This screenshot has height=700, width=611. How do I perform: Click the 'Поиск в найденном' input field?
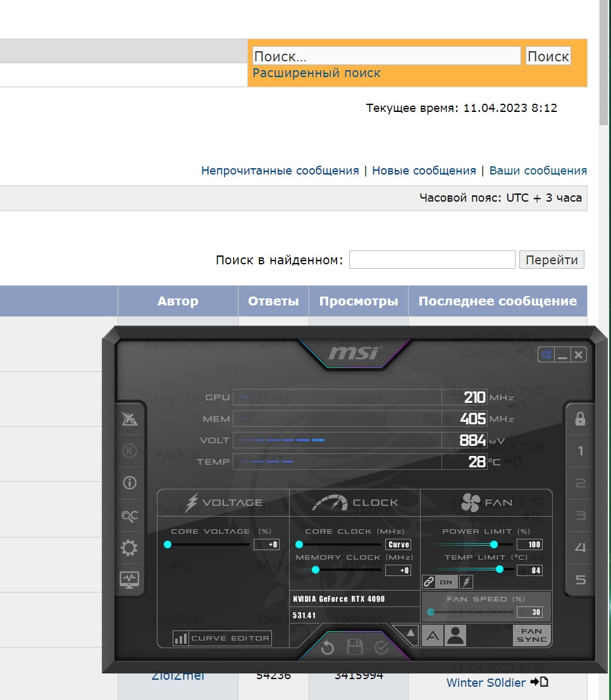point(432,260)
